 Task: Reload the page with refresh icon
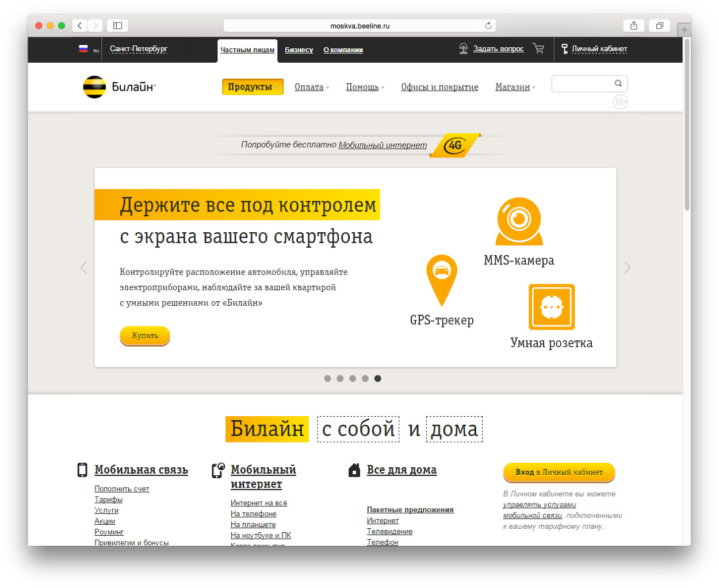(488, 26)
